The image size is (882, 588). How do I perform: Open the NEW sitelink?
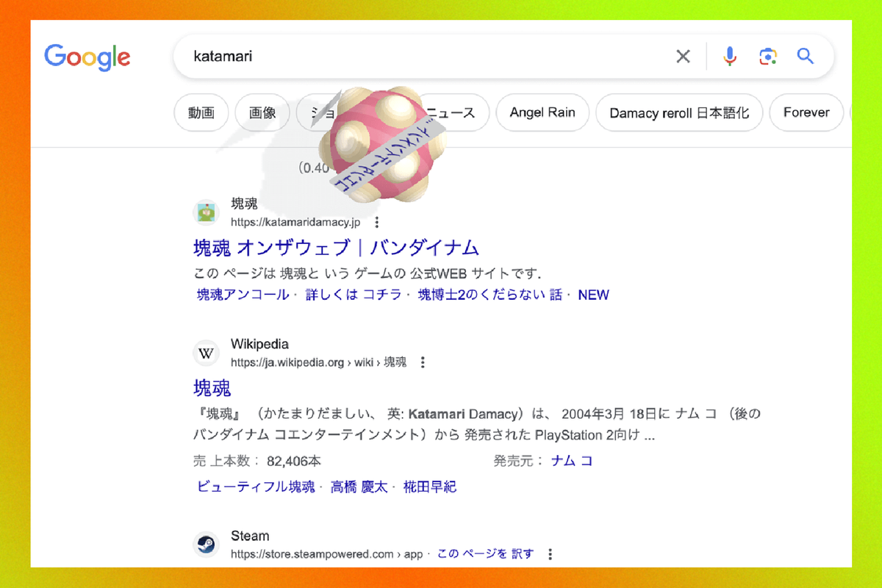click(x=593, y=295)
